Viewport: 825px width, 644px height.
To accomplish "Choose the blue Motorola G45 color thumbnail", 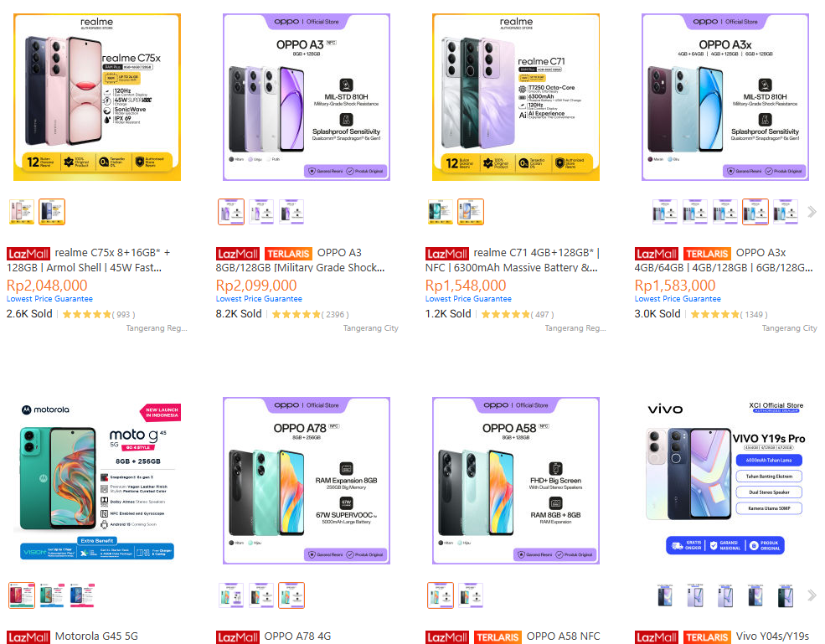I will (82, 595).
